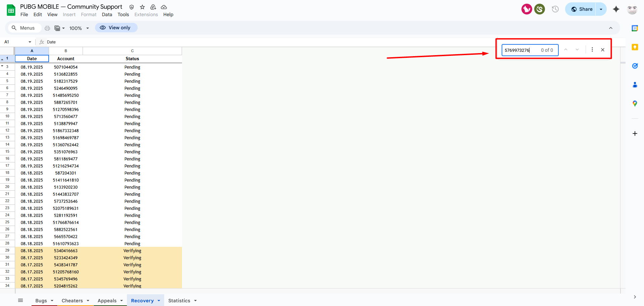The image size is (644, 306).
Task: Click the green collaborator avatar
Action: coord(540,9)
